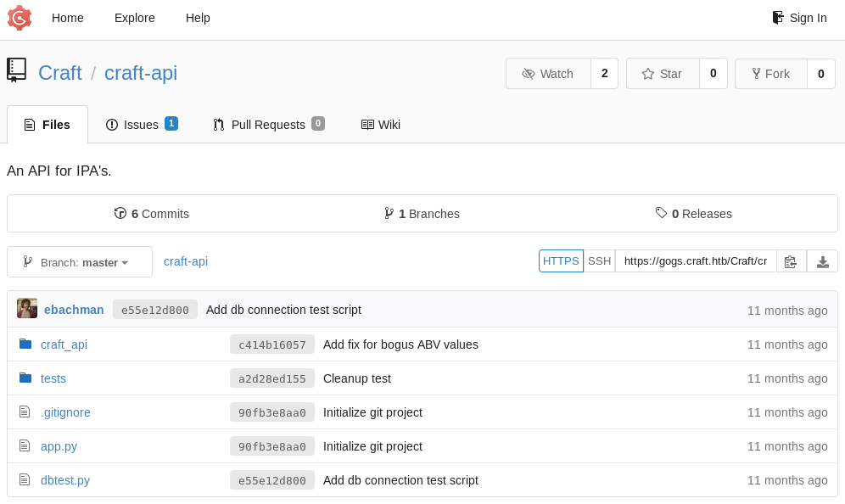845x504 pixels.
Task: Click the craft-api breadcrumb link
Action: point(186,261)
